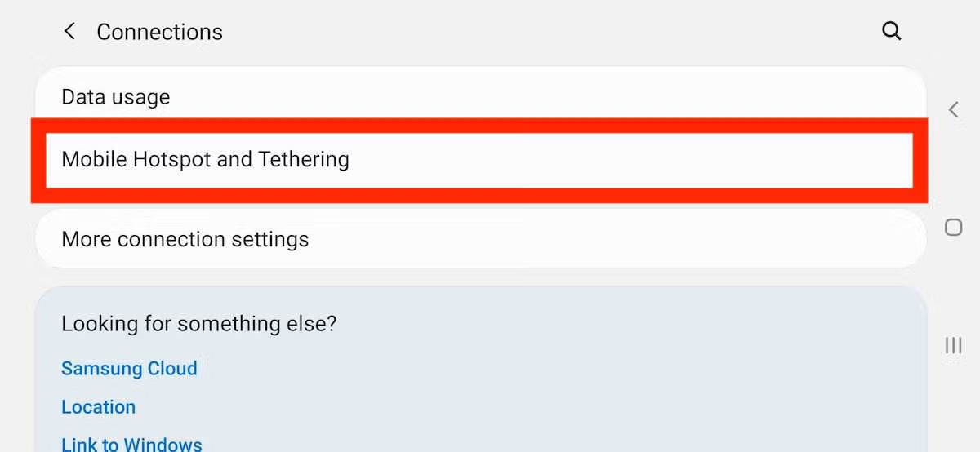
Task: Open recent apps with three-line icon
Action: 953,345
